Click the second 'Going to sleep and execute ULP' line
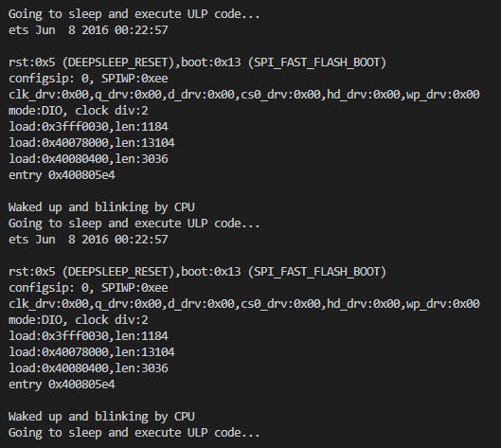Viewport: 501px width, 448px height. click(x=134, y=224)
